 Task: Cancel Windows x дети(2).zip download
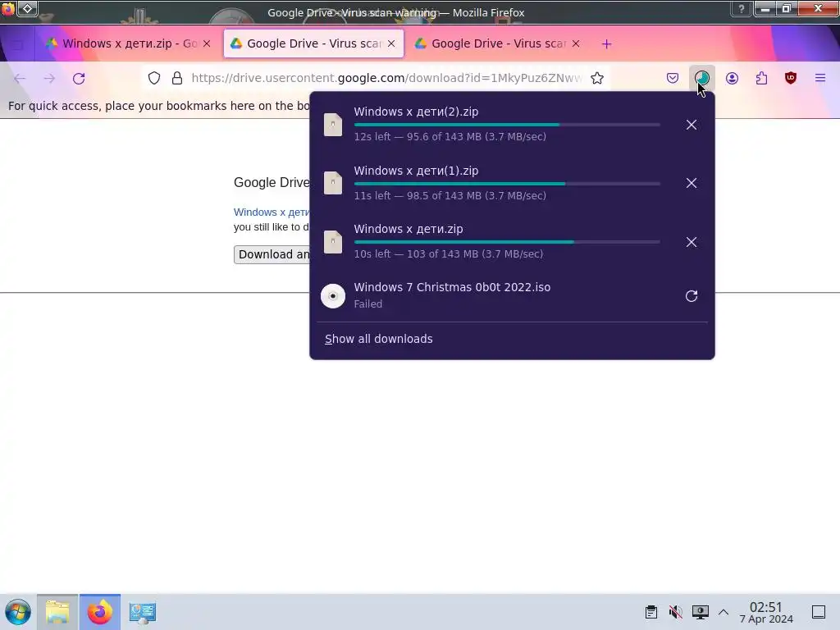pyautogui.click(x=691, y=125)
